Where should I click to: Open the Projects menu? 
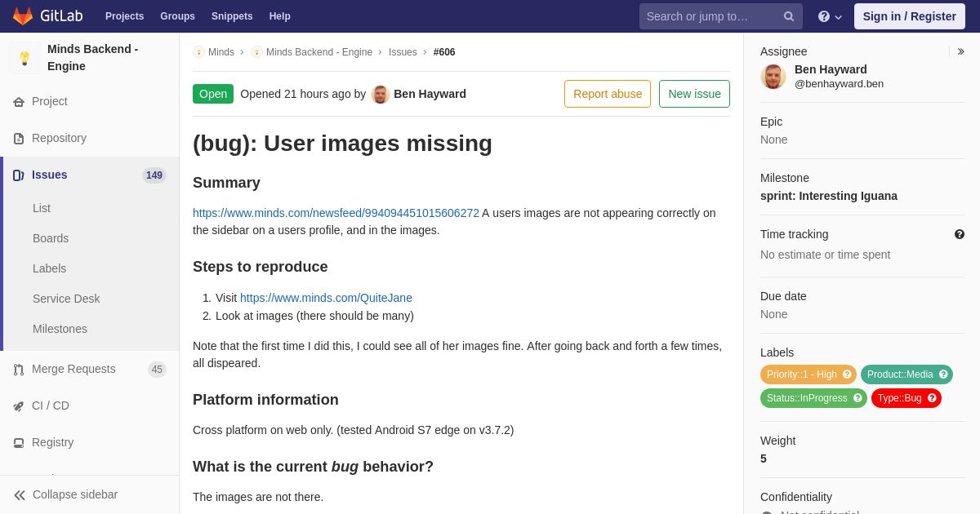coord(124,16)
